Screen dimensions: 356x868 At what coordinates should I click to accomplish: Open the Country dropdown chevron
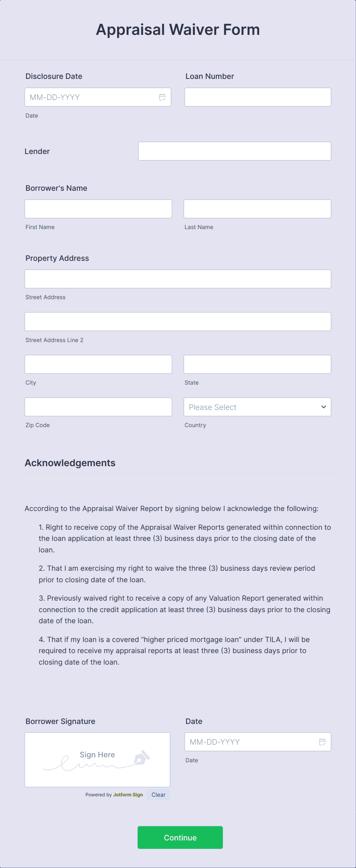(323, 407)
